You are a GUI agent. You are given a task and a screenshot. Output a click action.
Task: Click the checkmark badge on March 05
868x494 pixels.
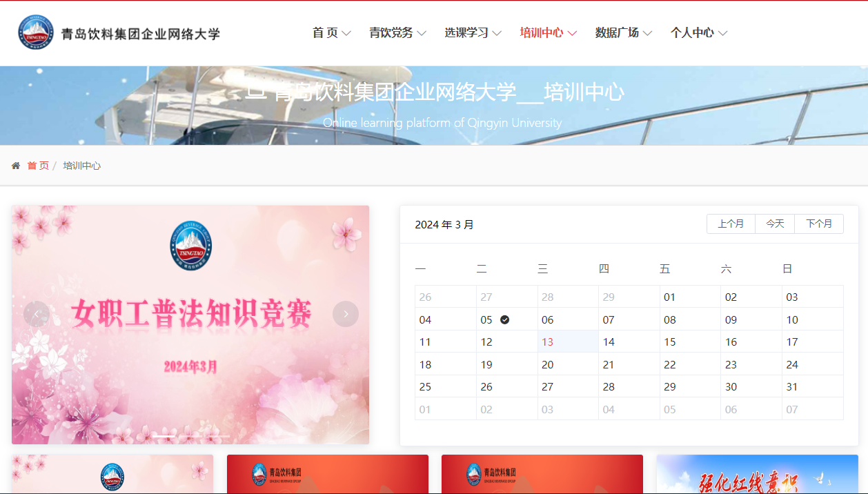click(504, 319)
